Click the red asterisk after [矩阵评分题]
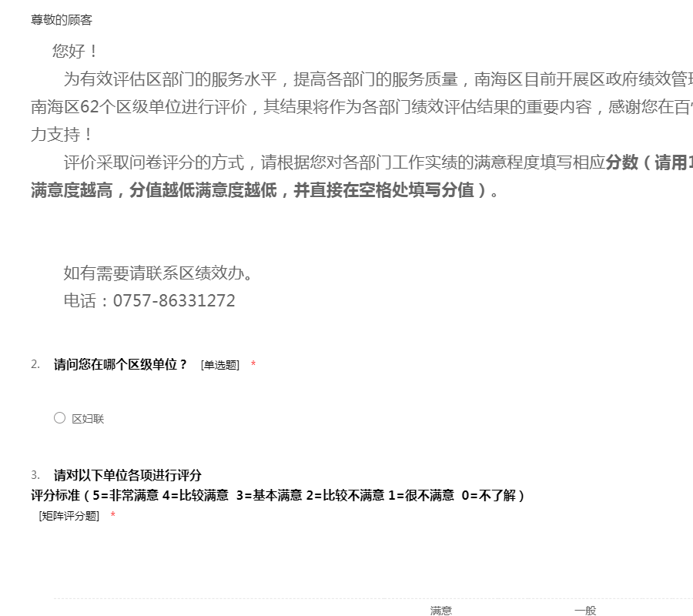The image size is (693, 616). 112,514
